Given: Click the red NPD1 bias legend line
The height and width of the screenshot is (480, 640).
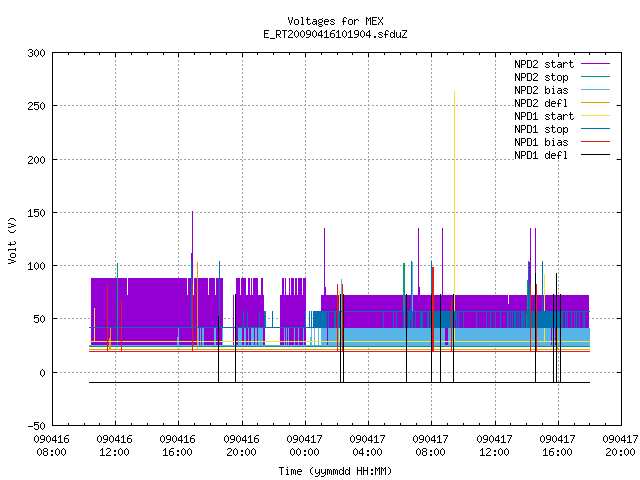Looking at the screenshot, I should tap(596, 142).
